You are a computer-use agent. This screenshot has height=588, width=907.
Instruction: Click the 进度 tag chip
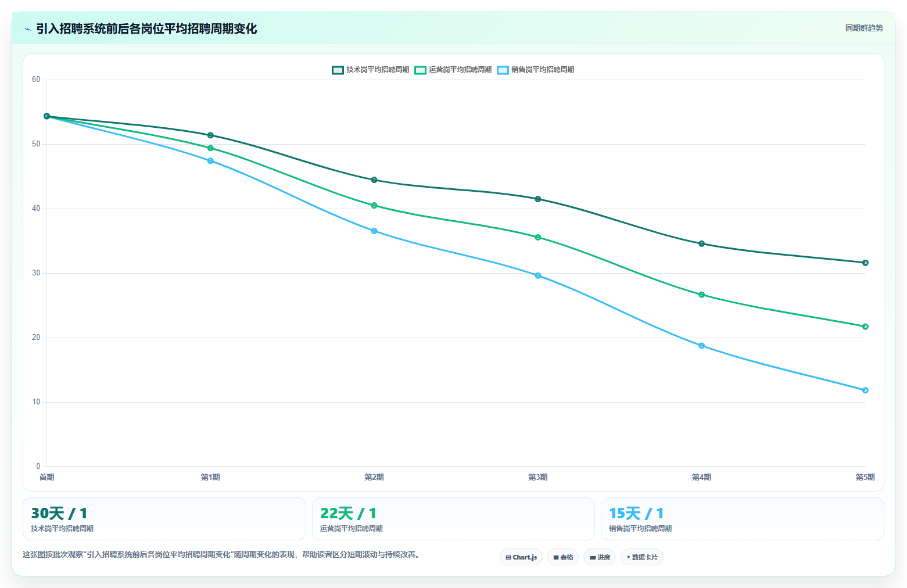(600, 557)
